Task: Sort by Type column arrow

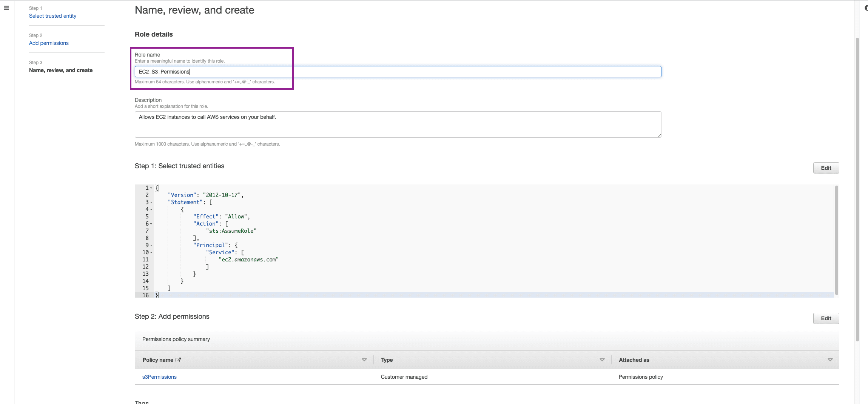Action: tap(602, 360)
